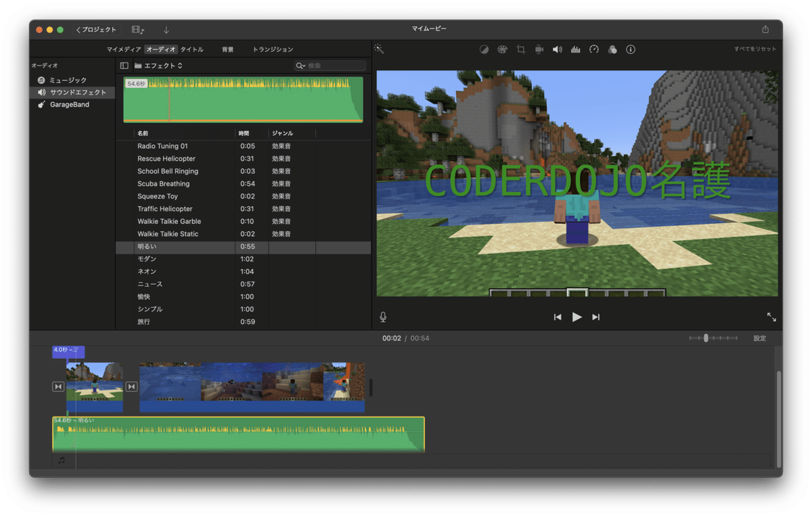Click the transition icon between the clips
812x516 pixels.
pyautogui.click(x=131, y=387)
